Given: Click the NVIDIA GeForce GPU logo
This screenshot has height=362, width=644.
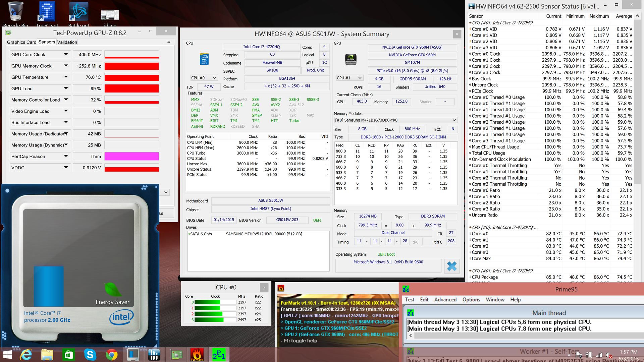Looking at the screenshot, I should [351, 59].
